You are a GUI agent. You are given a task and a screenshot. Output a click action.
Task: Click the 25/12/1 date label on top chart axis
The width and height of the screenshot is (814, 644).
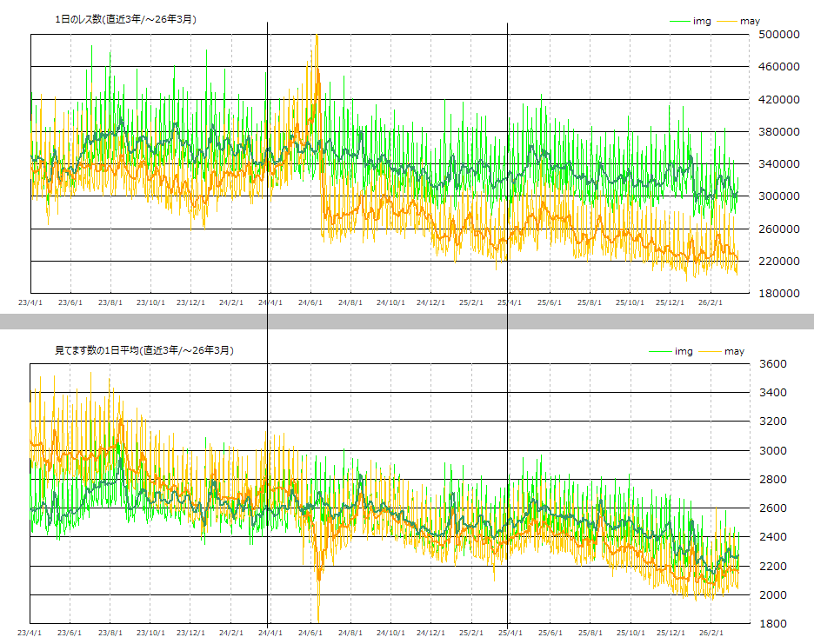(x=670, y=303)
